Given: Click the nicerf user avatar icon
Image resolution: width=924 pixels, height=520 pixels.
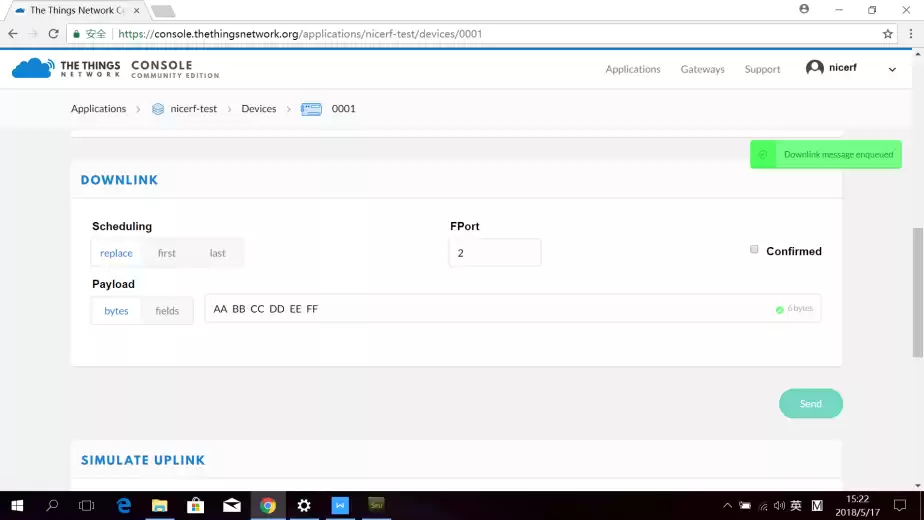Looking at the screenshot, I should point(815,68).
